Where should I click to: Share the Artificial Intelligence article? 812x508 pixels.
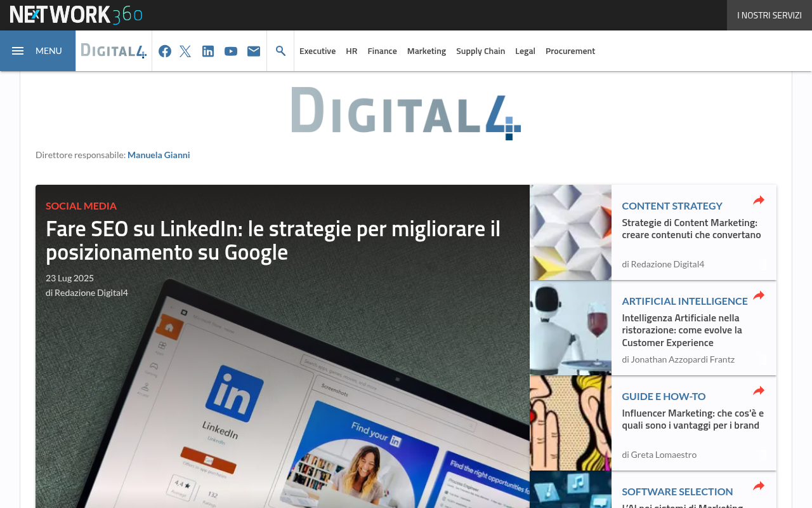coord(759,296)
